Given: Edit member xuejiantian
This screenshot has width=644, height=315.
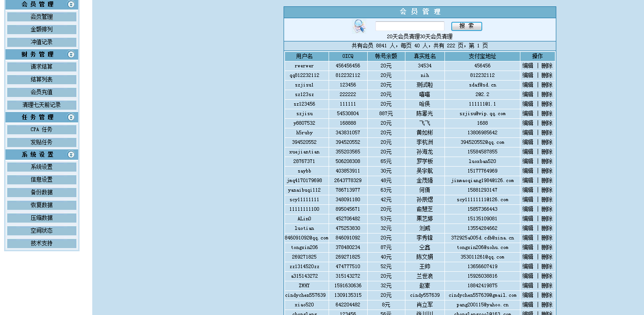Looking at the screenshot, I should point(528,152).
